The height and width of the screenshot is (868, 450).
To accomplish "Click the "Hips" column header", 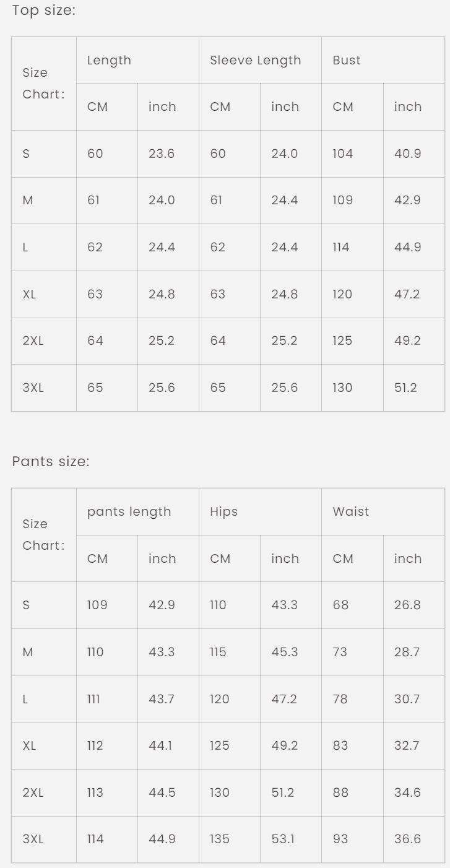I will pyautogui.click(x=223, y=512).
